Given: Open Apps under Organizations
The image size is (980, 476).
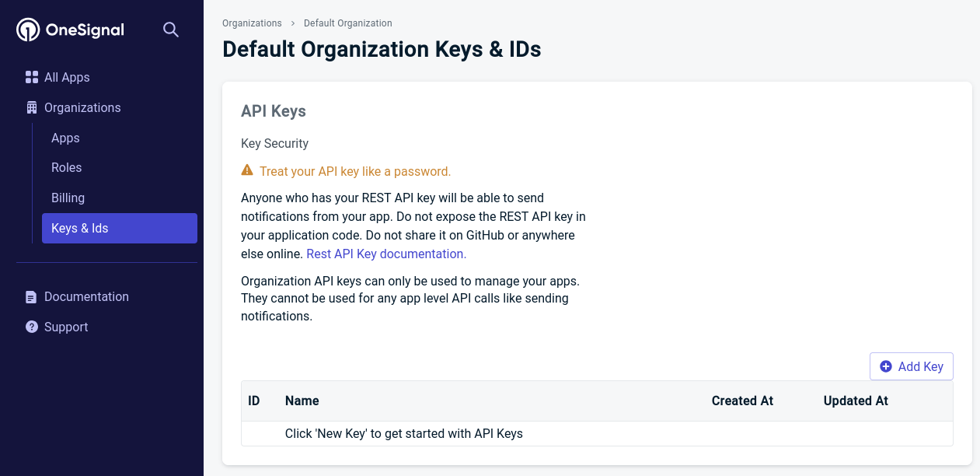Looking at the screenshot, I should tap(65, 138).
